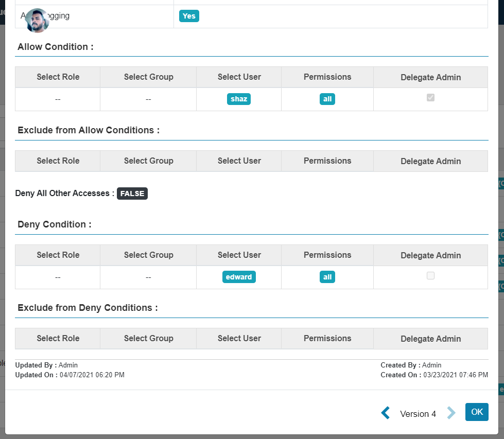504x439 pixels.
Task: Click the right chevron to view next version
Action: [451, 412]
